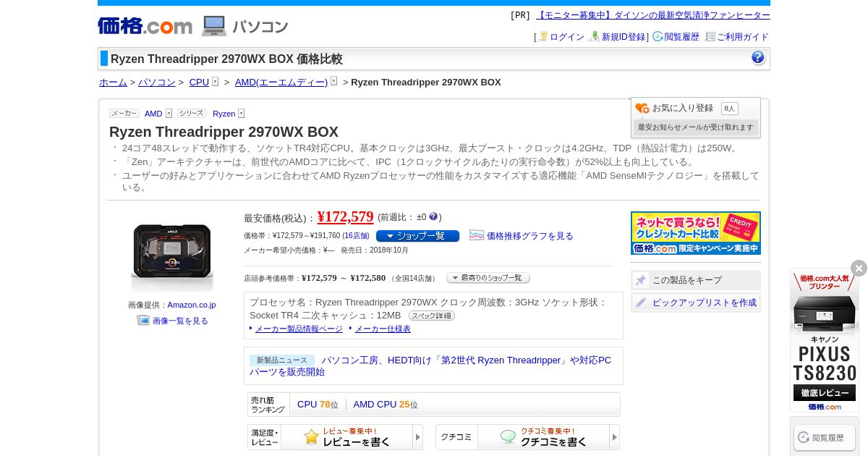Open the CPU 78位 ranking link
The width and height of the screenshot is (868, 456).
click(318, 405)
